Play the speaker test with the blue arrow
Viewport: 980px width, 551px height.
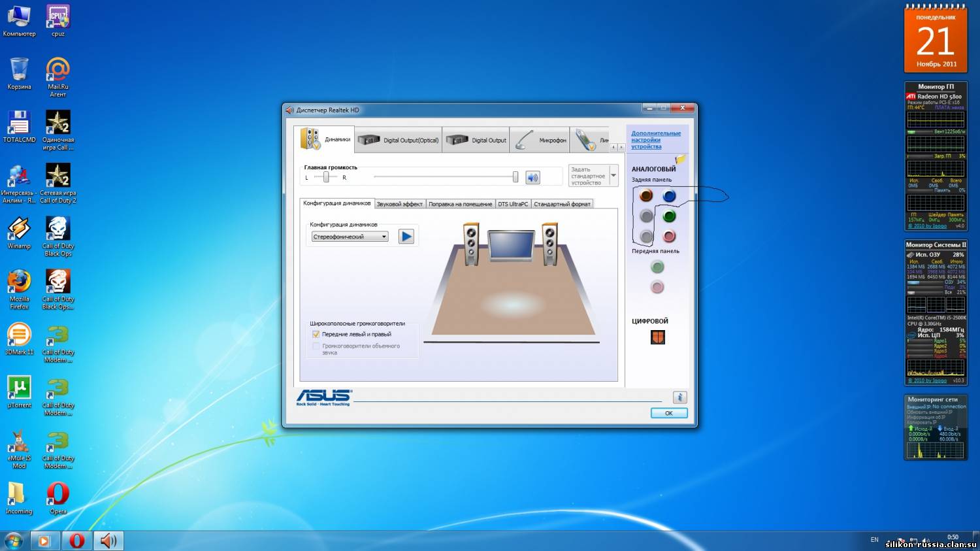(406, 237)
